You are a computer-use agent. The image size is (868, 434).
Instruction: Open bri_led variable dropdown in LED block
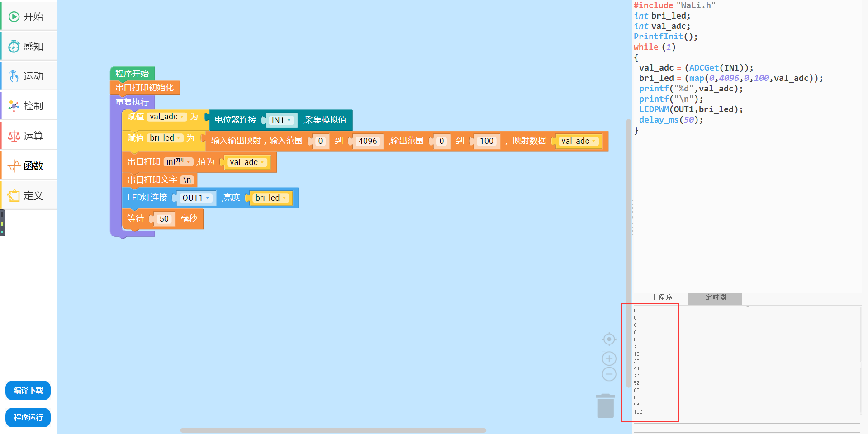pyautogui.click(x=284, y=198)
